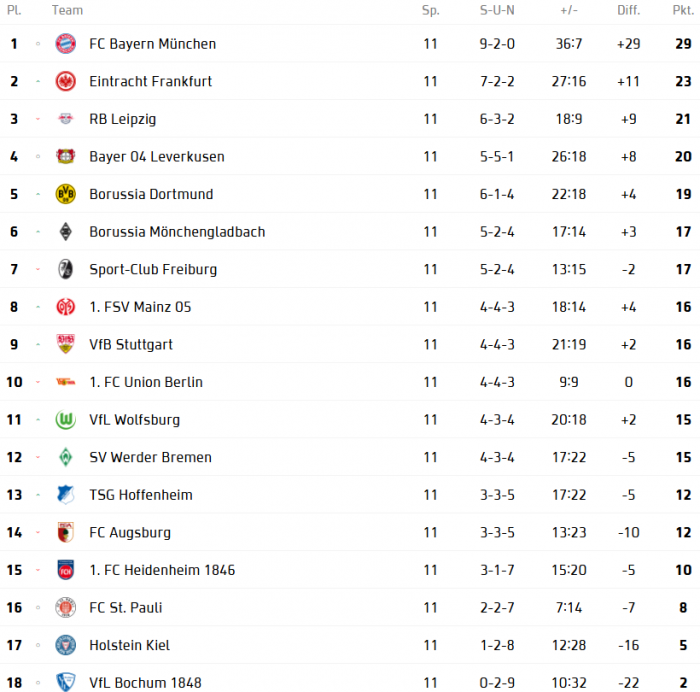Select VfL Bochum 1848 team name
The width and height of the screenshot is (700, 692).
[x=146, y=683]
